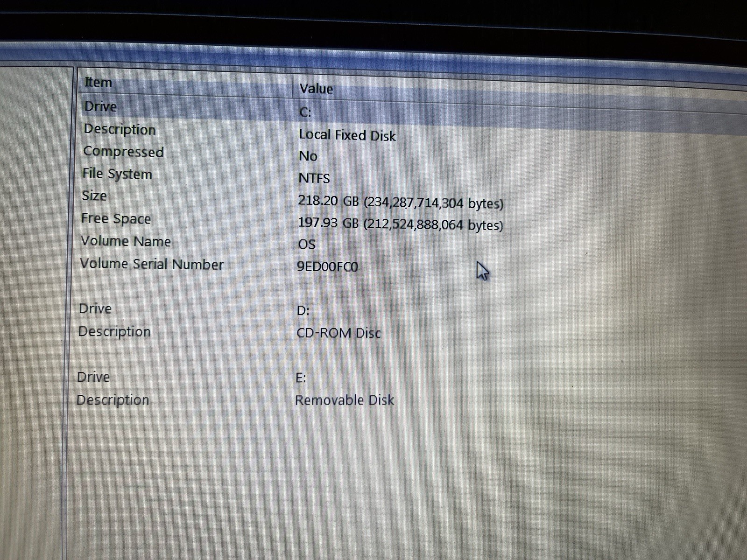This screenshot has height=560, width=747.
Task: Select the File System row label
Action: coord(117,174)
